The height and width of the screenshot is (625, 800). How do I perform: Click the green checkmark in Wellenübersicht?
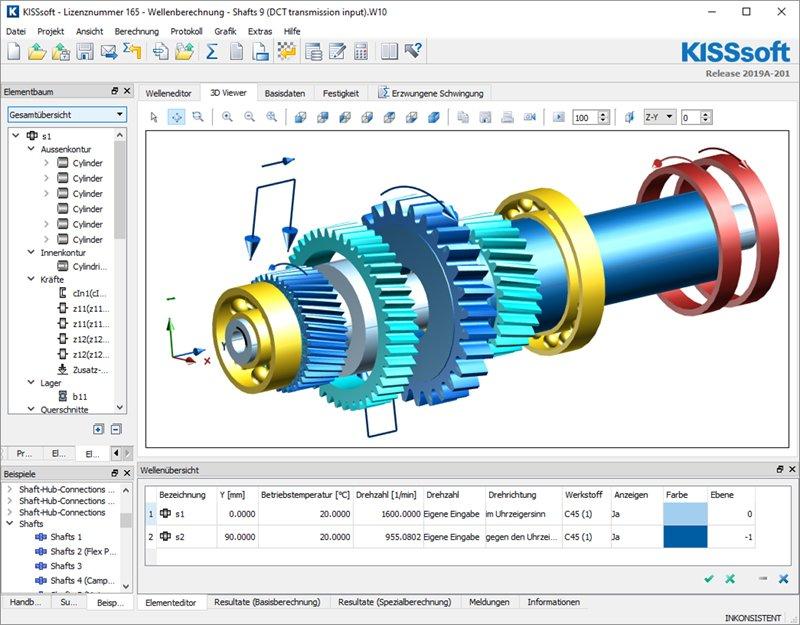click(x=709, y=578)
